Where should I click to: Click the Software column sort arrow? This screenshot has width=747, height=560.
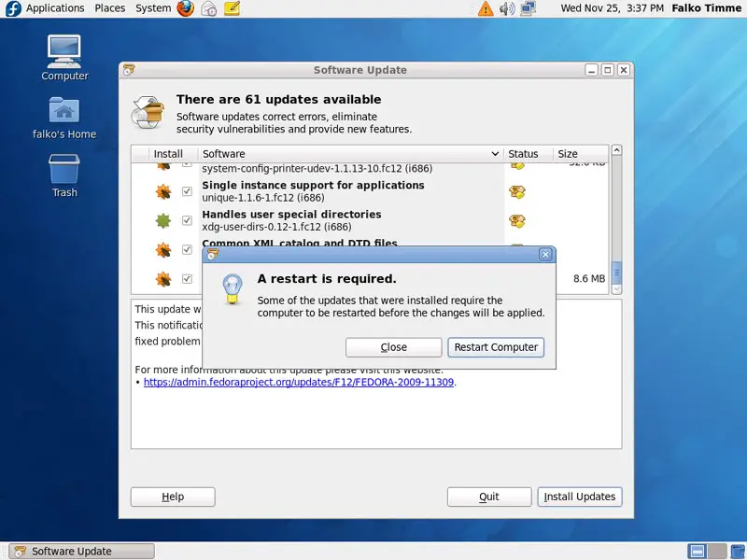tap(495, 154)
